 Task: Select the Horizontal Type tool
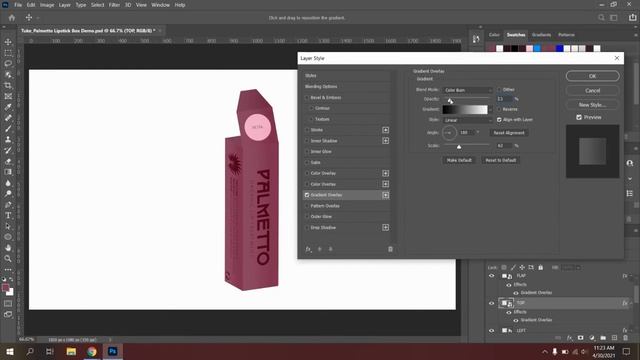pyautogui.click(x=8, y=216)
